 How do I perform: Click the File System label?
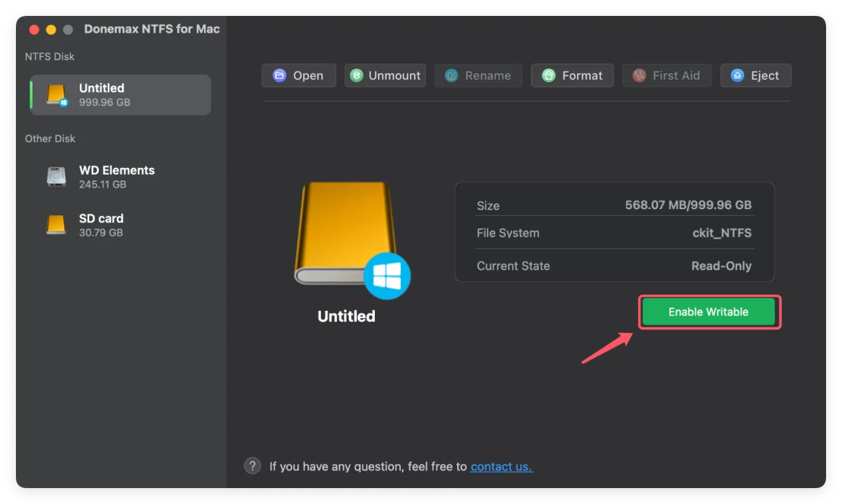[508, 233]
